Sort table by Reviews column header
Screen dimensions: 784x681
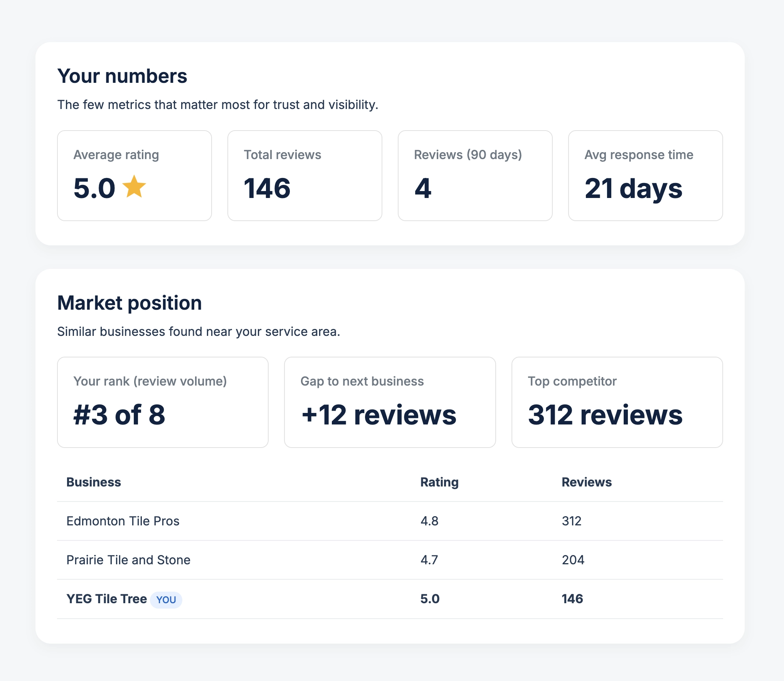coord(587,482)
